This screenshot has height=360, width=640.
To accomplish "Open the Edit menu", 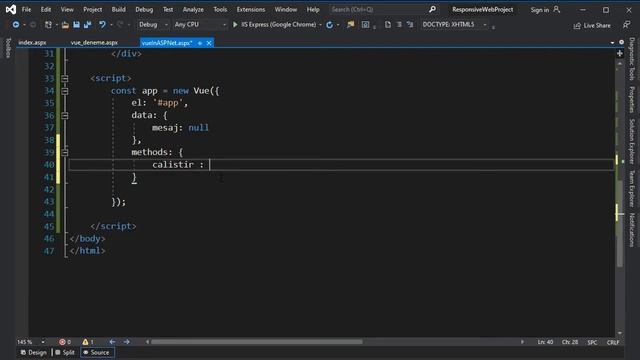I will click(46, 9).
